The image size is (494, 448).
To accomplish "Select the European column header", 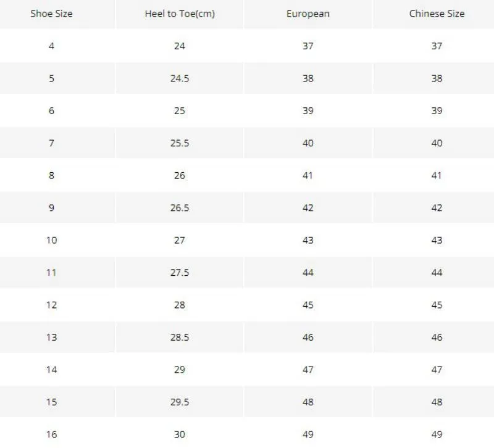I will (308, 14).
